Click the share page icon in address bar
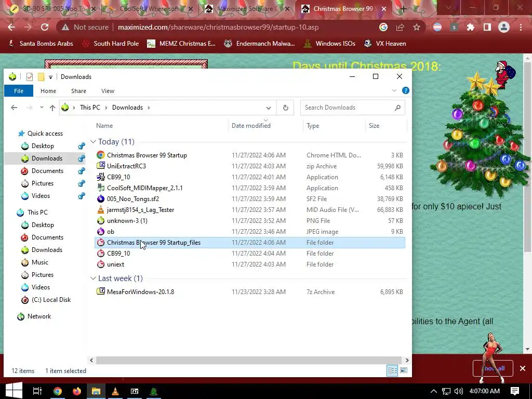Image resolution: width=532 pixels, height=399 pixels. [x=400, y=27]
